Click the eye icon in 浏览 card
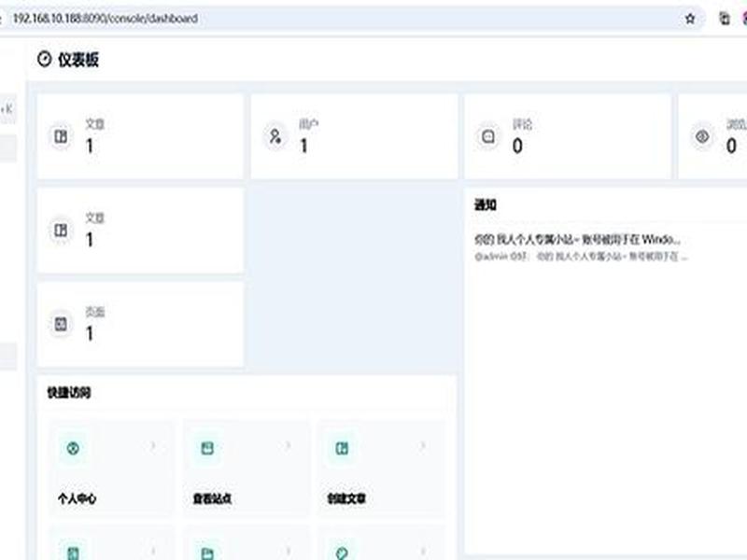The image size is (747, 560). tap(702, 136)
